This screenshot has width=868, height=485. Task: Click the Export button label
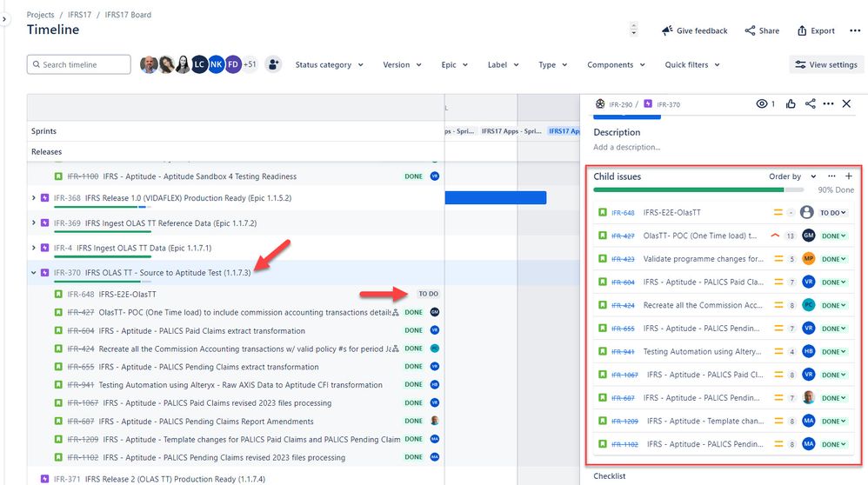tap(823, 31)
